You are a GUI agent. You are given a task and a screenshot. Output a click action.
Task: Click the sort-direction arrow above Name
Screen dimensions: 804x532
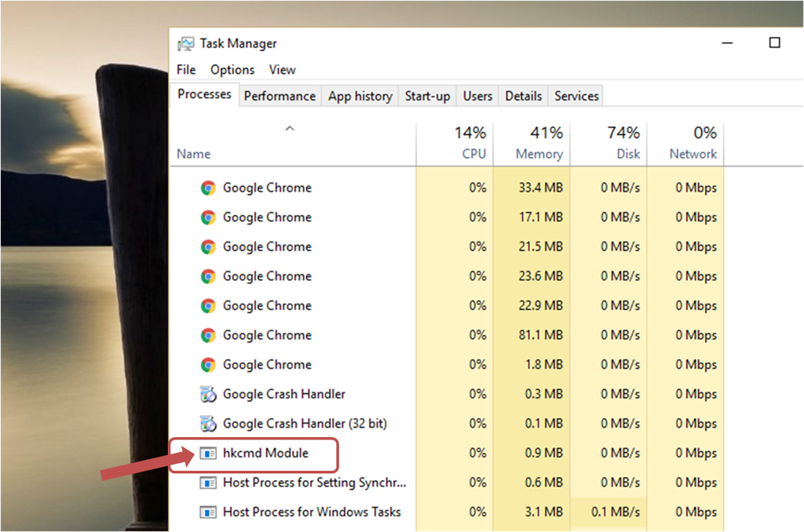(290, 128)
